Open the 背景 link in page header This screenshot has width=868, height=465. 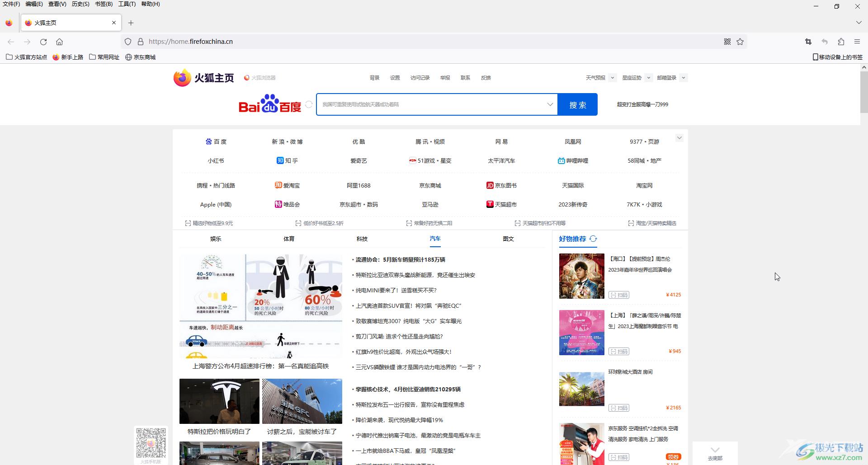point(375,78)
